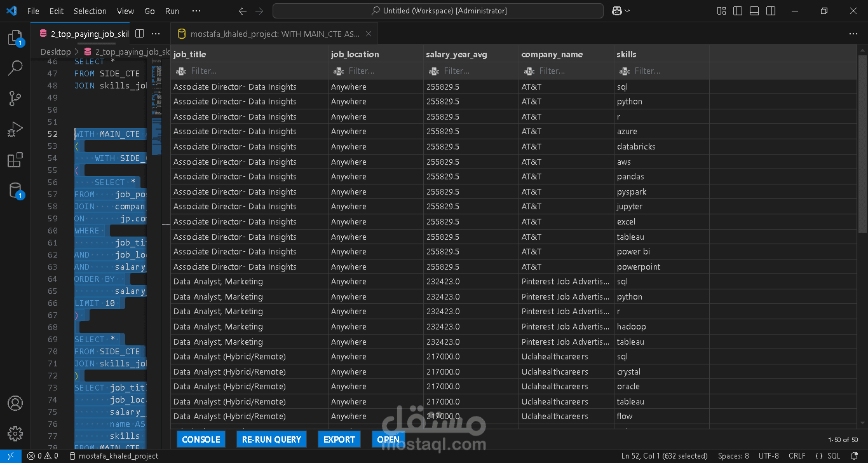Click Spaces: 8 indentation indicator

pyautogui.click(x=733, y=456)
